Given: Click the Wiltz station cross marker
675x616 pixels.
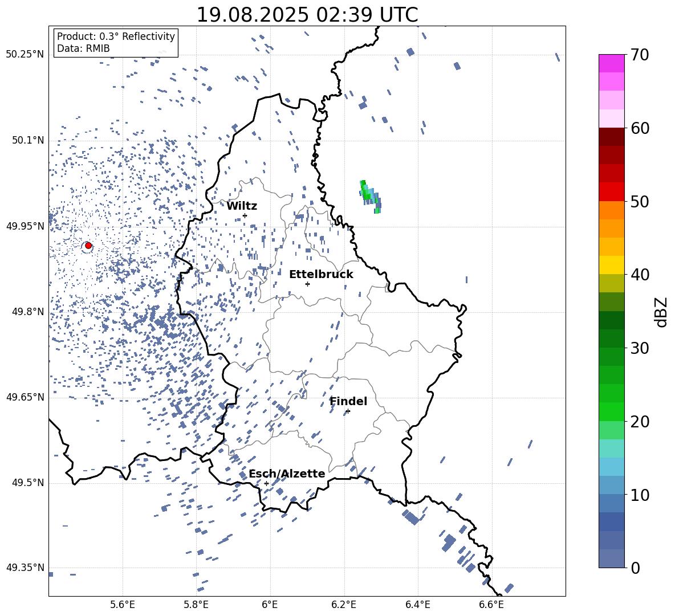Looking at the screenshot, I should [245, 215].
